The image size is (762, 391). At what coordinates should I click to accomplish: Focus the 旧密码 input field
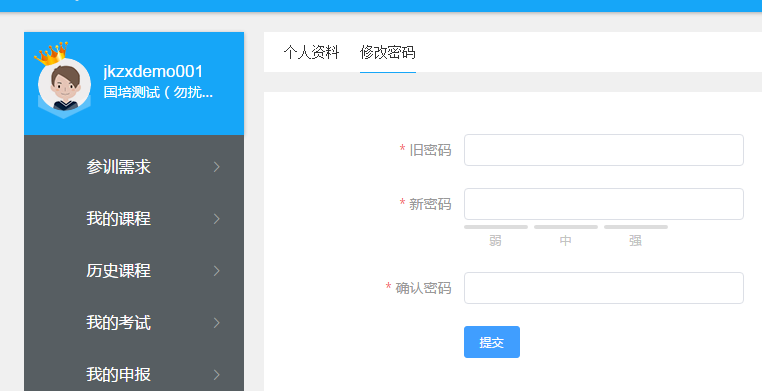pyautogui.click(x=604, y=150)
